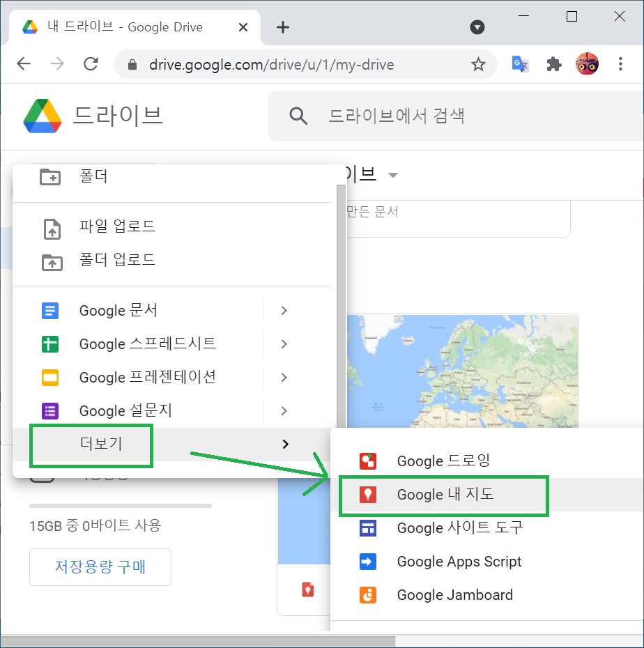Select Google 내 지도 in submenu
Viewport: 644px width, 648px height.
[x=487, y=495]
